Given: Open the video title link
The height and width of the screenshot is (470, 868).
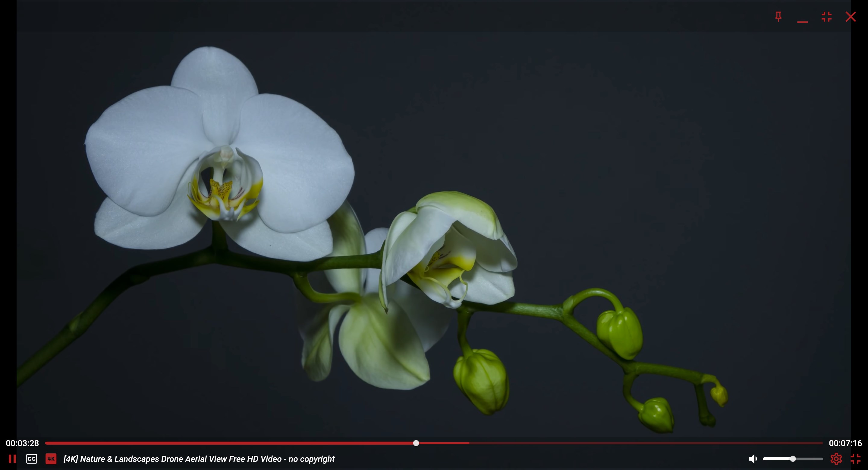Looking at the screenshot, I should (199, 459).
